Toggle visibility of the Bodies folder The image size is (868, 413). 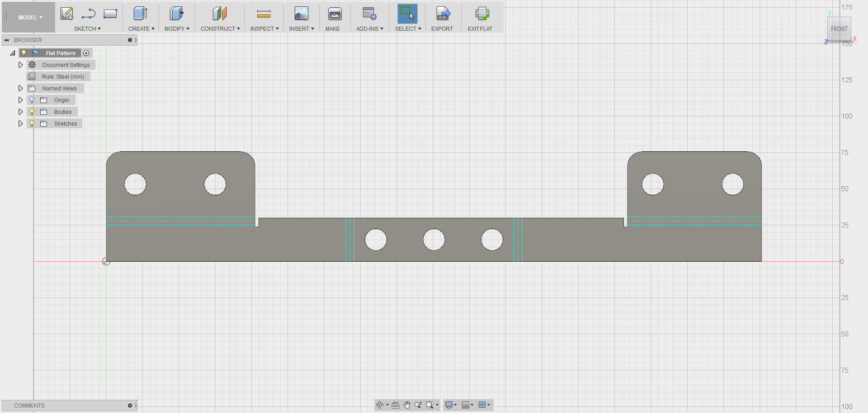(32, 112)
